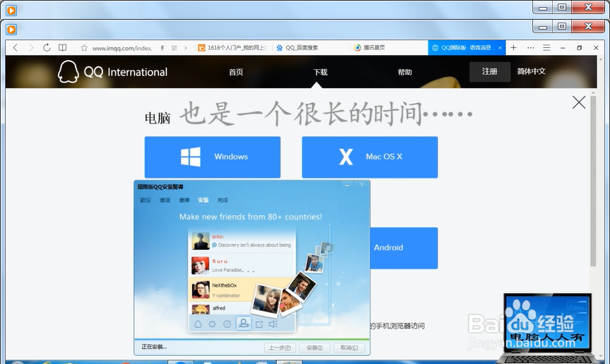Reload the page with the refresh icon
The image size is (610, 364).
click(47, 47)
